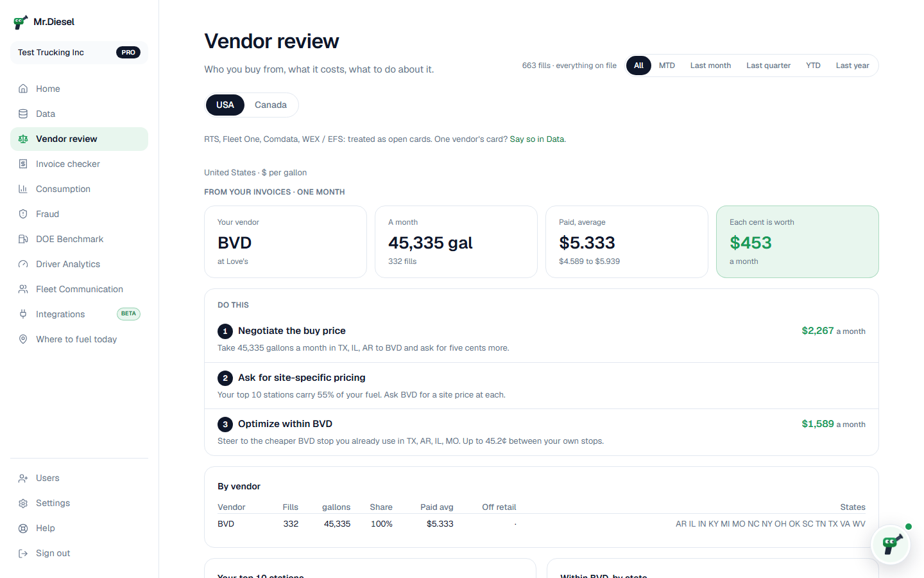Click the Home house icon

tap(23, 89)
